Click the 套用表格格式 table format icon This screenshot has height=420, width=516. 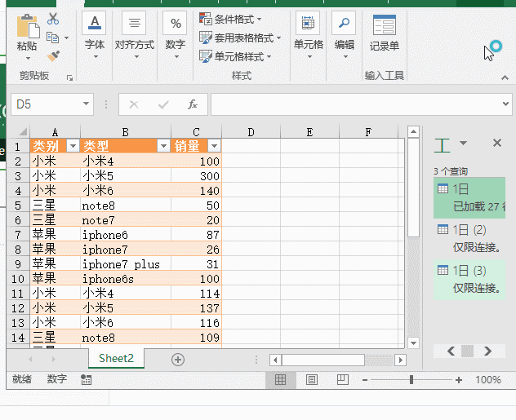[x=206, y=38]
